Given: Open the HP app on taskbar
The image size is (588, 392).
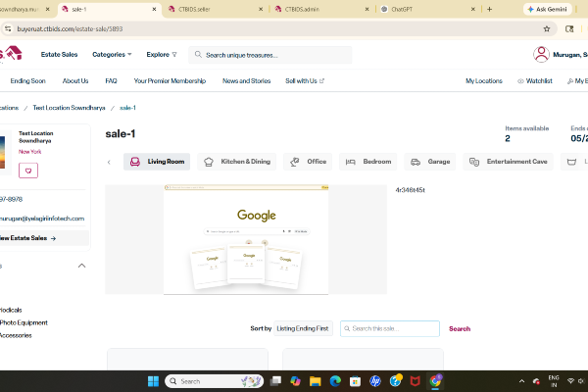Looking at the screenshot, I should pos(375,381).
